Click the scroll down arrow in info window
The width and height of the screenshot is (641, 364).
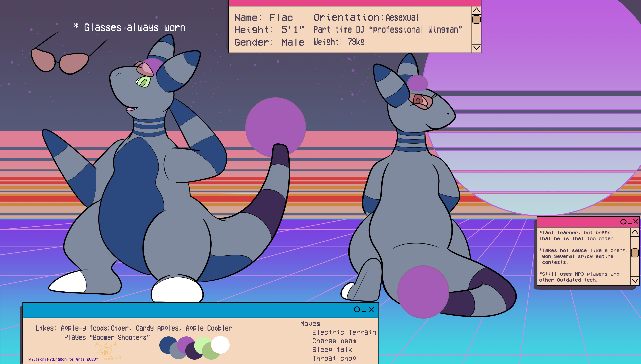(476, 48)
